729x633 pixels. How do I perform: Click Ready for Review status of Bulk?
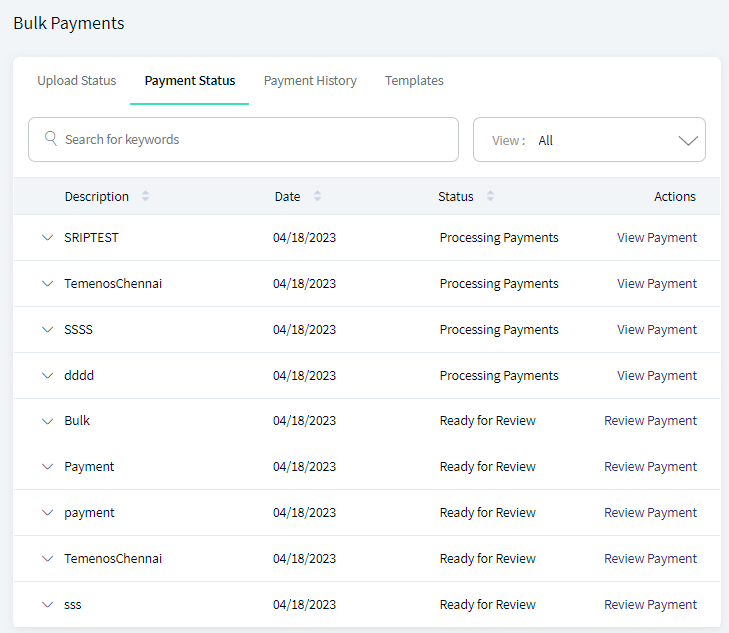[x=488, y=421]
